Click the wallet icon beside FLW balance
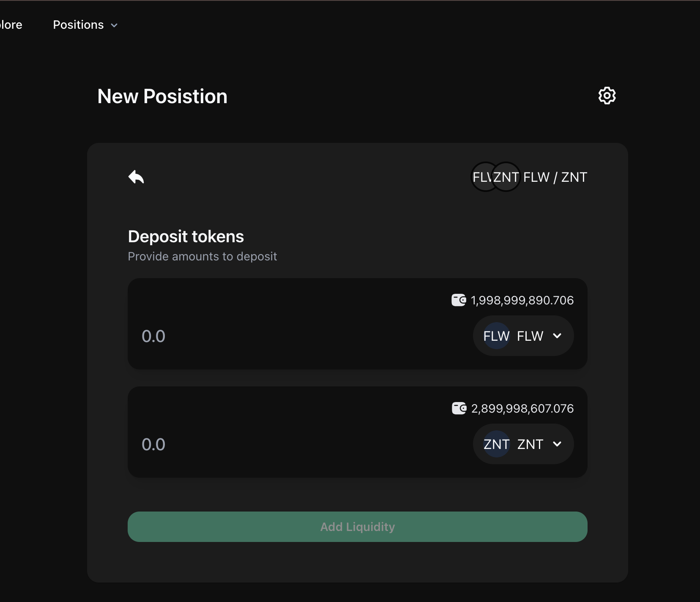The width and height of the screenshot is (700, 602). (x=459, y=300)
